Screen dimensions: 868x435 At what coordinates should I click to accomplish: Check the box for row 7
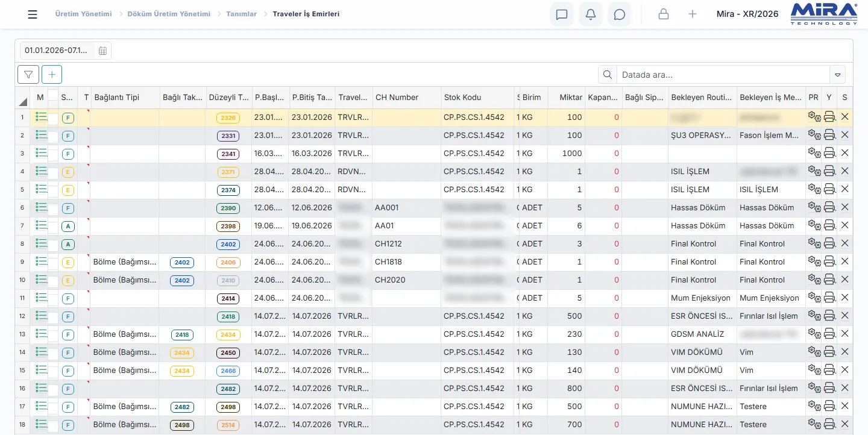click(53, 228)
